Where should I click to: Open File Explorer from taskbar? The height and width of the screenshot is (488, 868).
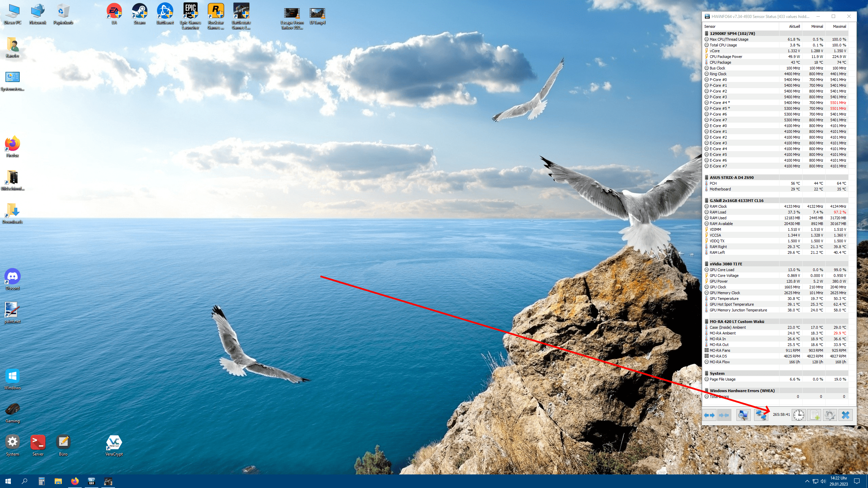click(x=58, y=481)
